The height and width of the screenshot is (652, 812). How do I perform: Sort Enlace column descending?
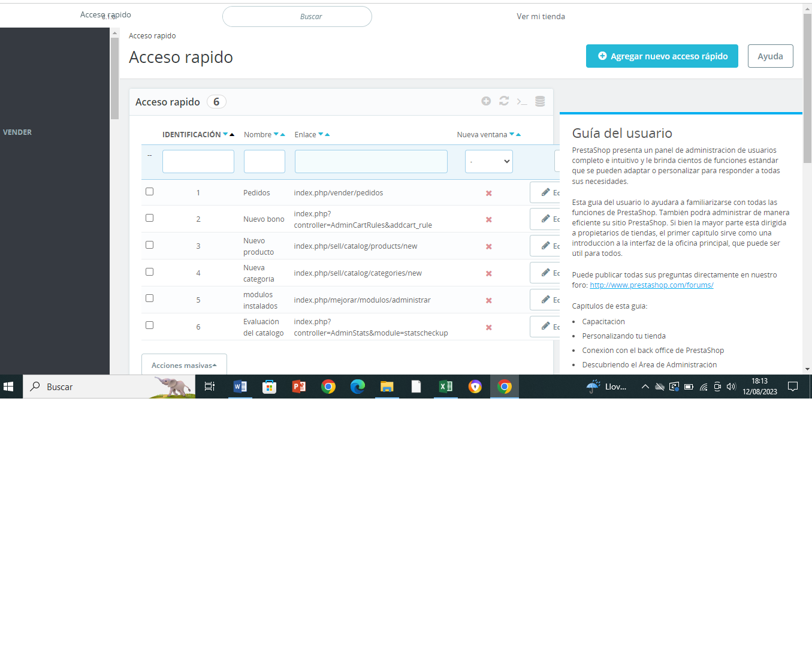click(x=321, y=134)
